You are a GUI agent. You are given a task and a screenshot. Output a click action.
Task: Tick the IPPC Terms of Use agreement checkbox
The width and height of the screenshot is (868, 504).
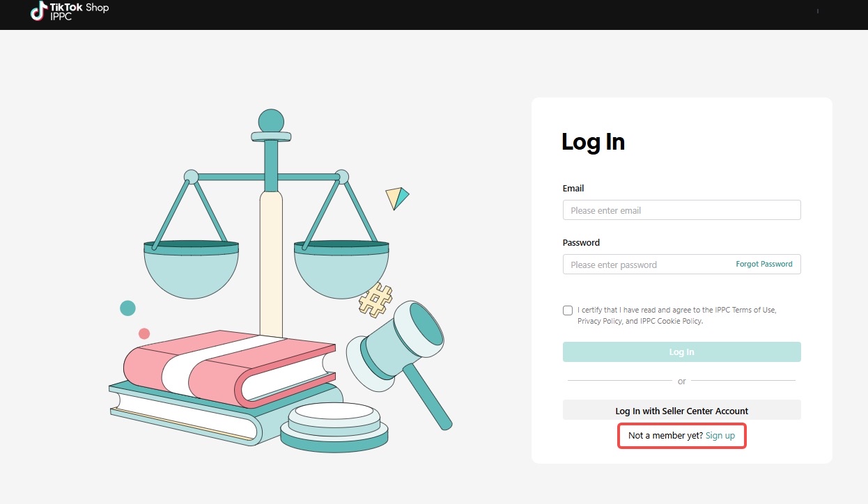pyautogui.click(x=568, y=310)
